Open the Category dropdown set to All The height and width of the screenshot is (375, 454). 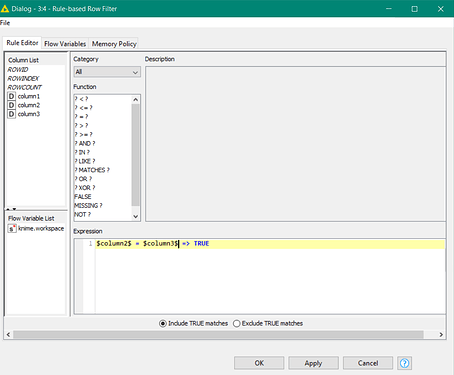tap(107, 72)
